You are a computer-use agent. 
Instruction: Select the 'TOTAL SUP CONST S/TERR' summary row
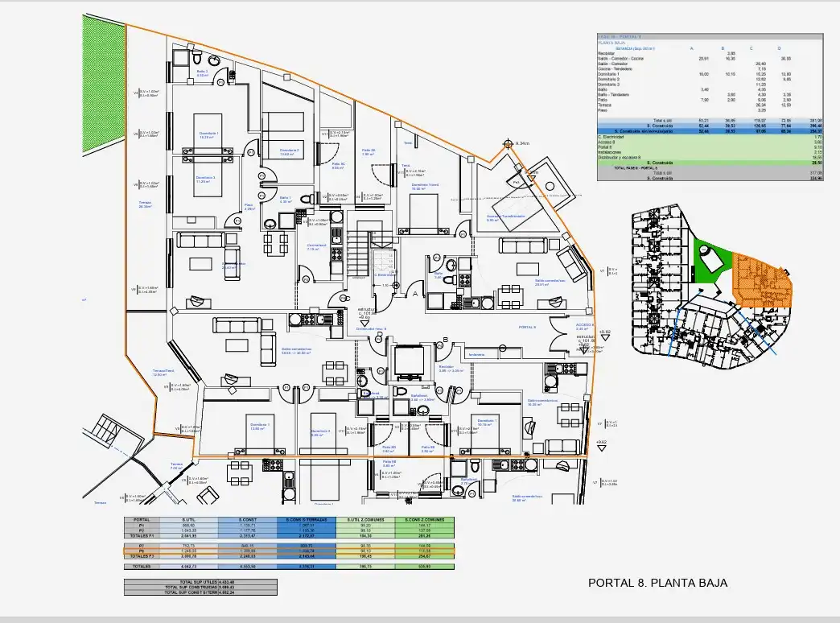tap(200, 592)
